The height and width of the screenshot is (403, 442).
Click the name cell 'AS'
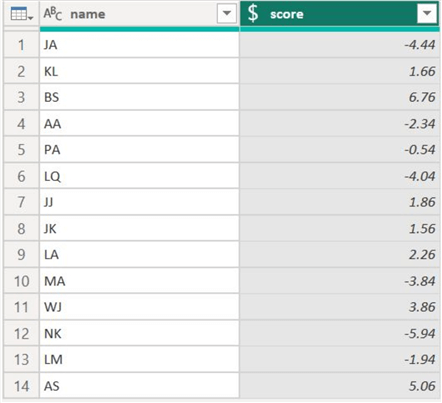[139, 386]
